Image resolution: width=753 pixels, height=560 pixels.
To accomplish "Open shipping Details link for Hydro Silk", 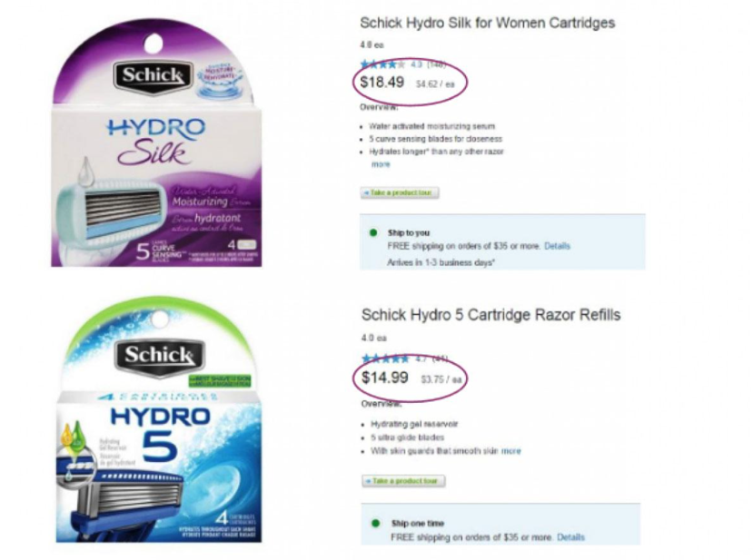I will point(557,246).
